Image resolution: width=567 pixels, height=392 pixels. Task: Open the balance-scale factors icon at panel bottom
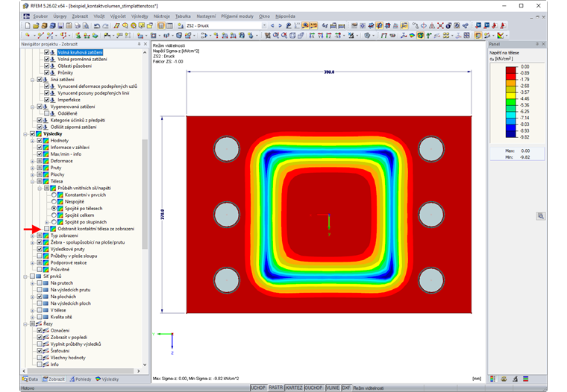pyautogui.click(x=504, y=379)
